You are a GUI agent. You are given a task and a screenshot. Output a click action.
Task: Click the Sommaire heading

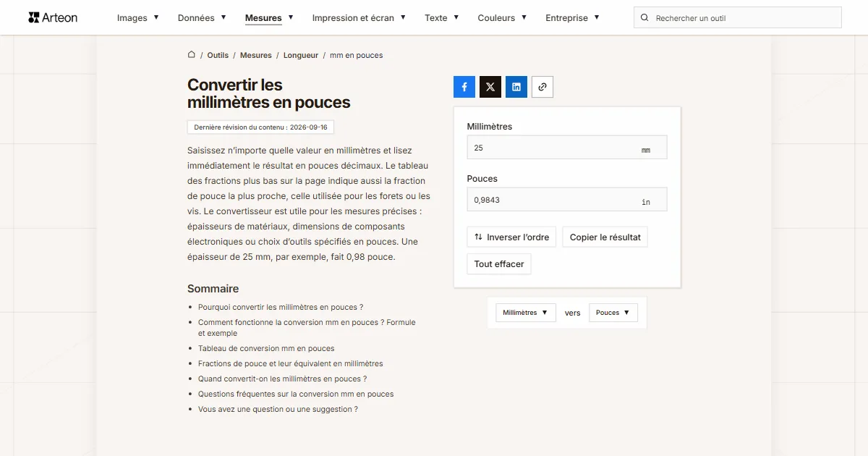(213, 288)
